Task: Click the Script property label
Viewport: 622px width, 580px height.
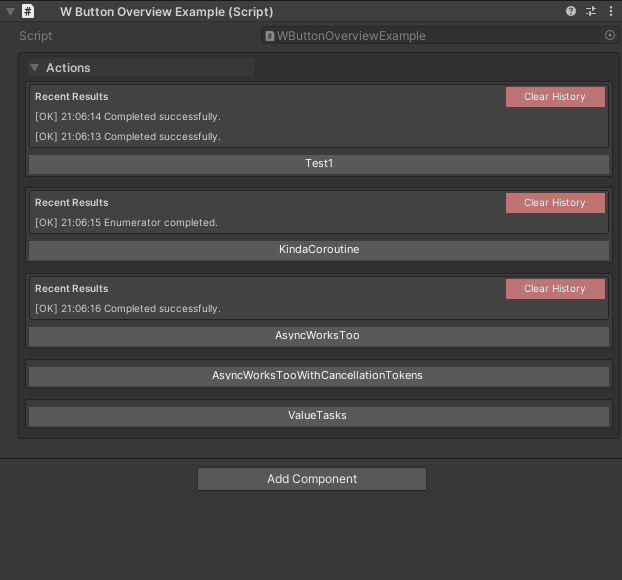Action: coord(36,36)
